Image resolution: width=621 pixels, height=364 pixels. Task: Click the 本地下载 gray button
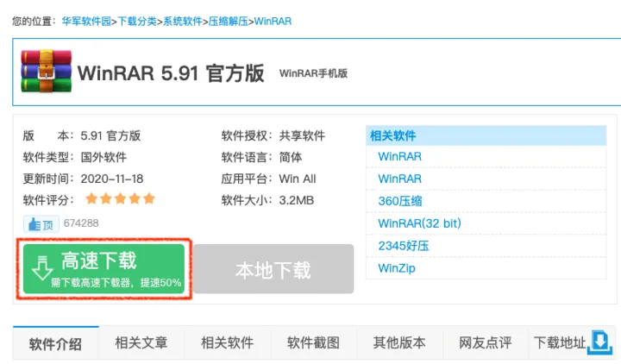pos(273,269)
